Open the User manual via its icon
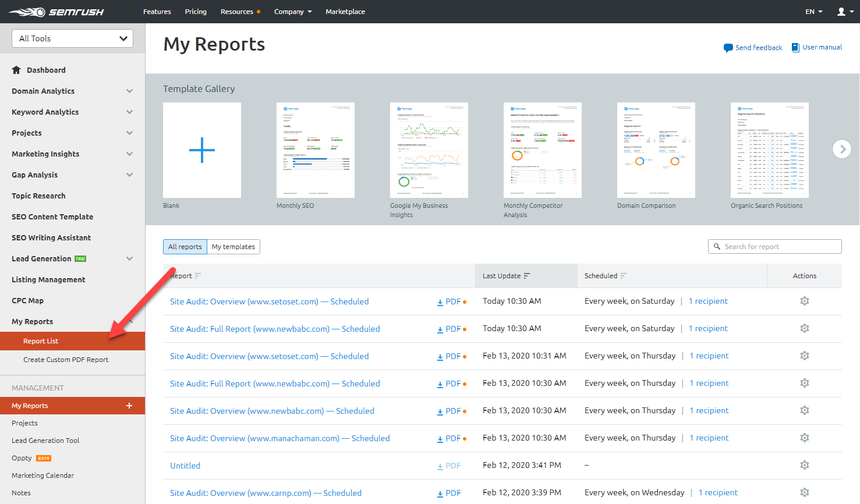Image resolution: width=860 pixels, height=504 pixels. tap(795, 47)
